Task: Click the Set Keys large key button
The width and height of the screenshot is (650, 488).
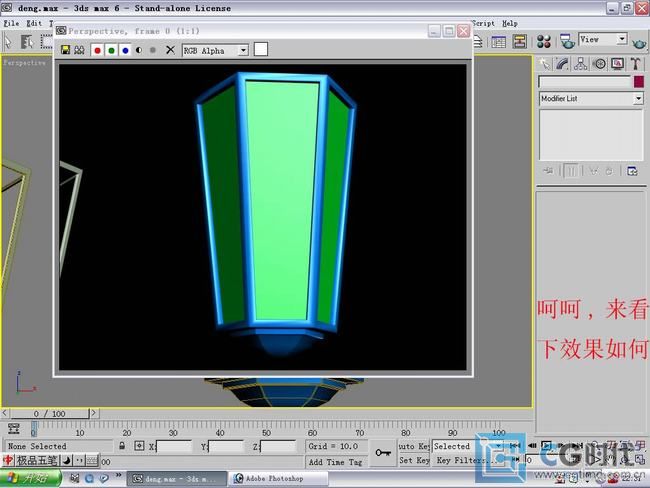Action: tap(383, 453)
